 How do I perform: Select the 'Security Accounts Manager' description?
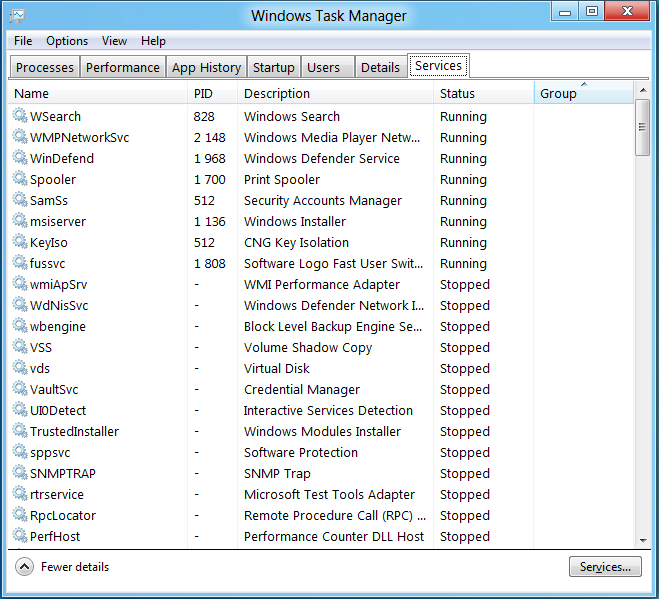[323, 201]
